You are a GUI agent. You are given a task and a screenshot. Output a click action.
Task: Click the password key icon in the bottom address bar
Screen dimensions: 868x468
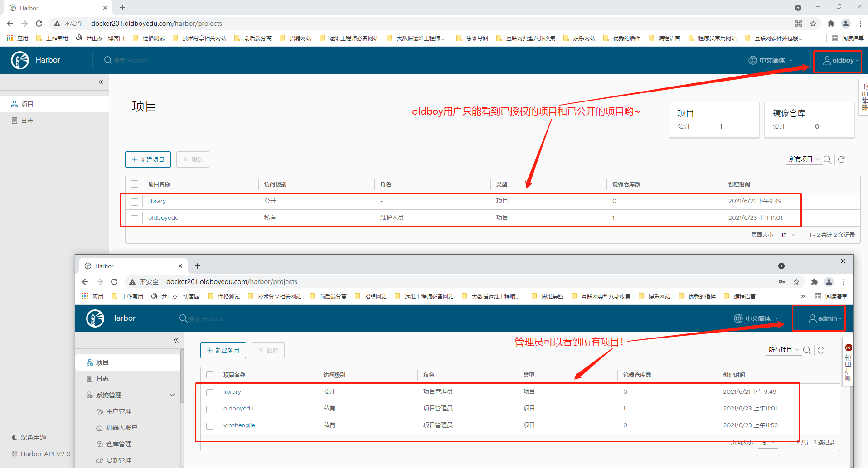point(782,282)
